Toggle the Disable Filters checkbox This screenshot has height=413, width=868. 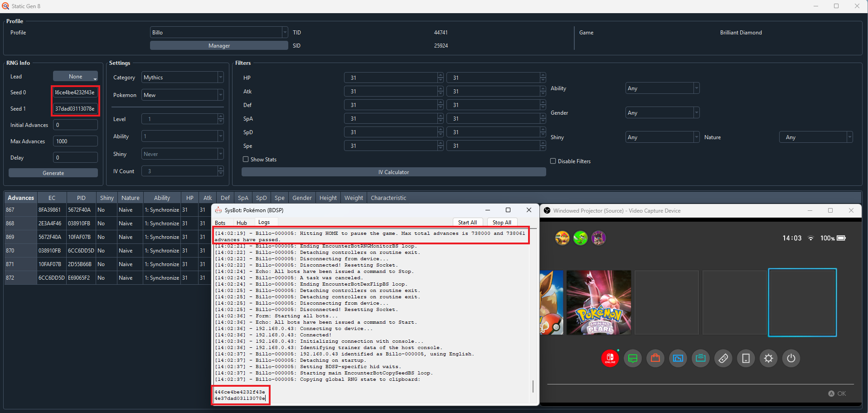(x=553, y=161)
